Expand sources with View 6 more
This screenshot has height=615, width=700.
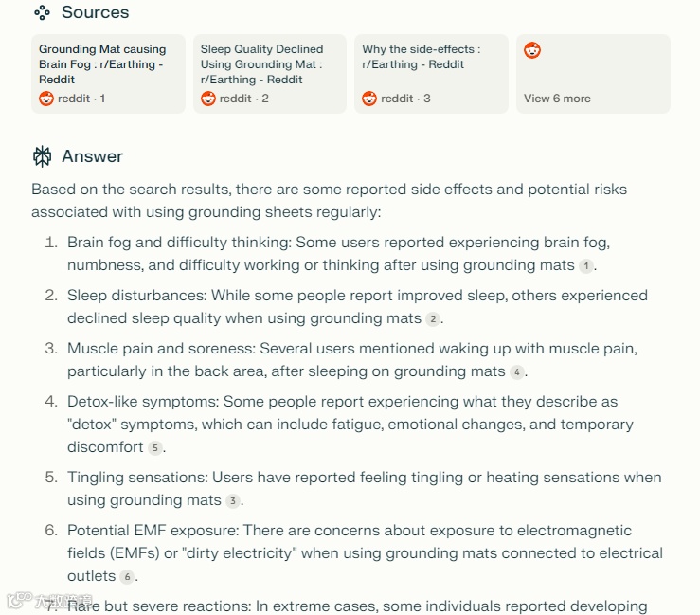(x=557, y=99)
